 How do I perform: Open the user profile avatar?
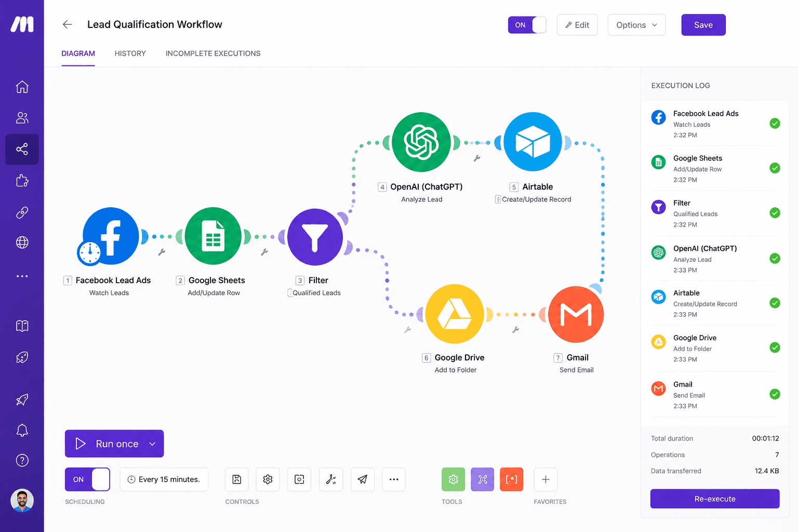point(22,500)
